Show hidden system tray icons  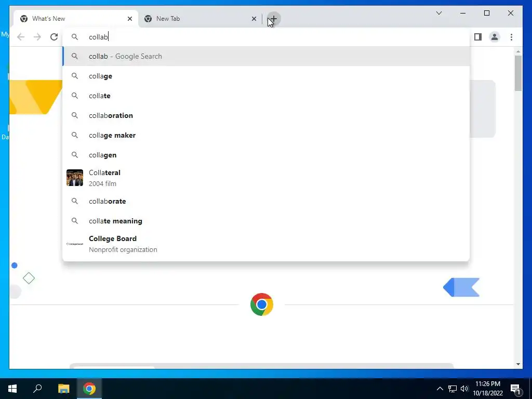tap(440, 389)
